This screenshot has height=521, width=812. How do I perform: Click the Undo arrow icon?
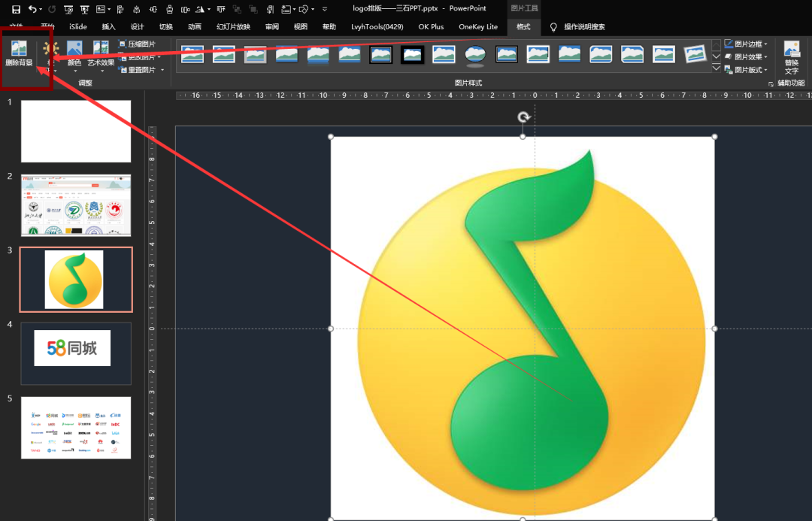click(x=32, y=9)
